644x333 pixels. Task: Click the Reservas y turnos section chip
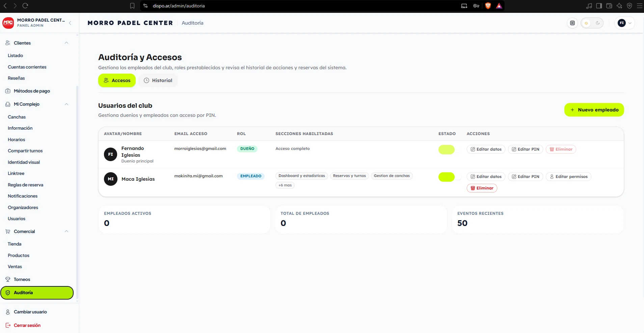click(349, 176)
